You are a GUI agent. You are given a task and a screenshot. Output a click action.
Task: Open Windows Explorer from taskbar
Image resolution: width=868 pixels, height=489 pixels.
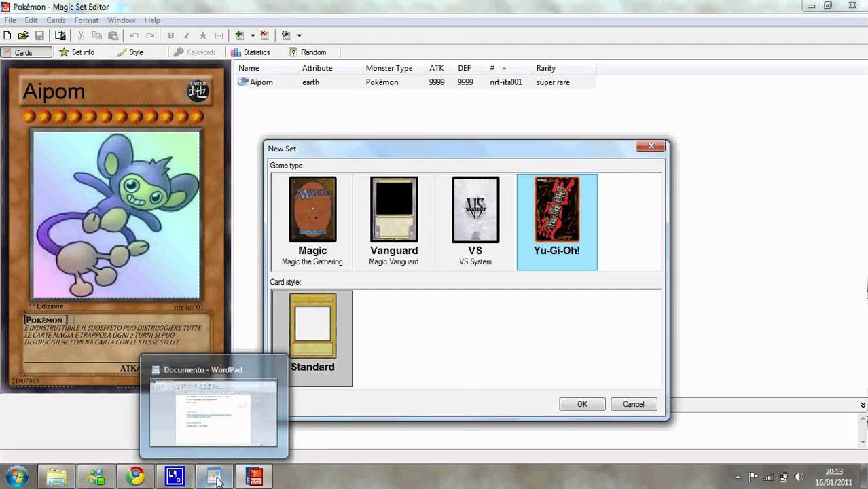coord(57,477)
